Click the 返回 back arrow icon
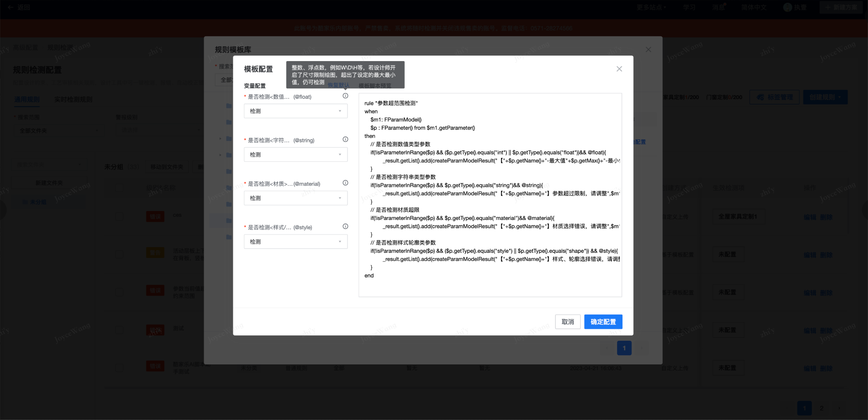 coord(11,7)
